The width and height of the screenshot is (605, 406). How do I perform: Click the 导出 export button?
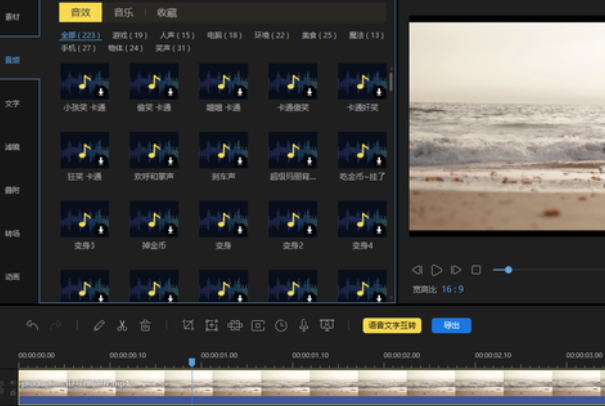(451, 325)
